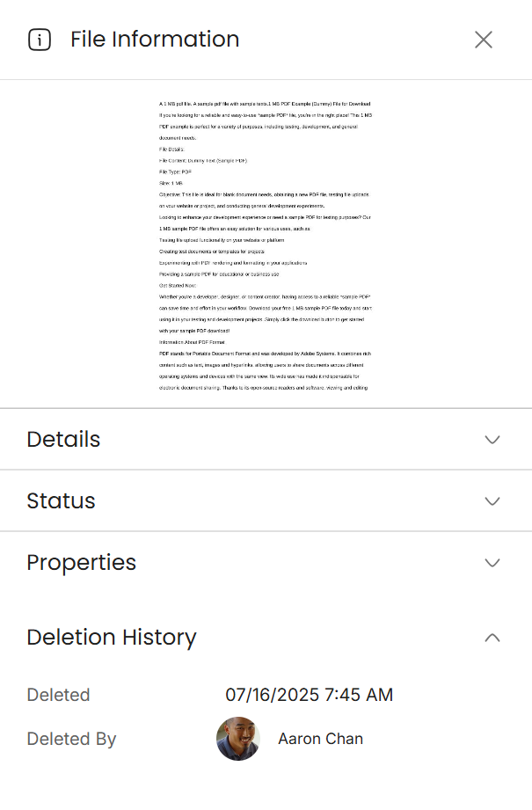The image size is (532, 810).
Task: Click 'Get Started Now' line in preview
Action: (x=178, y=285)
